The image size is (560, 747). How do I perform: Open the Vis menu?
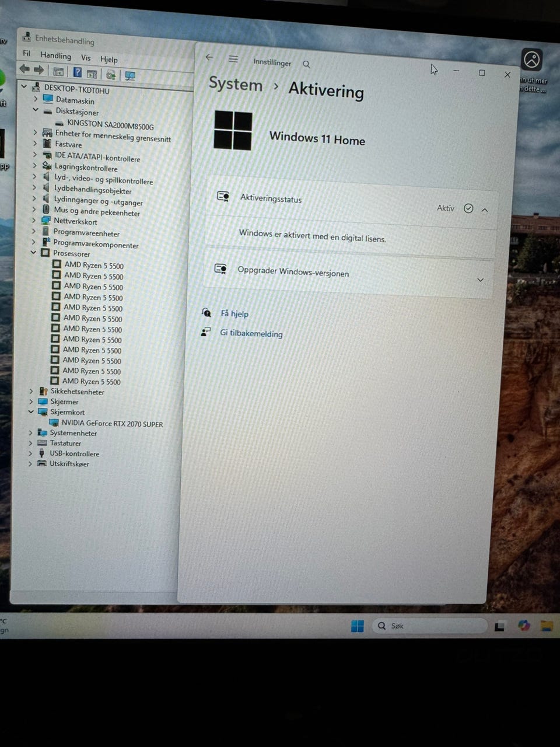pos(86,58)
